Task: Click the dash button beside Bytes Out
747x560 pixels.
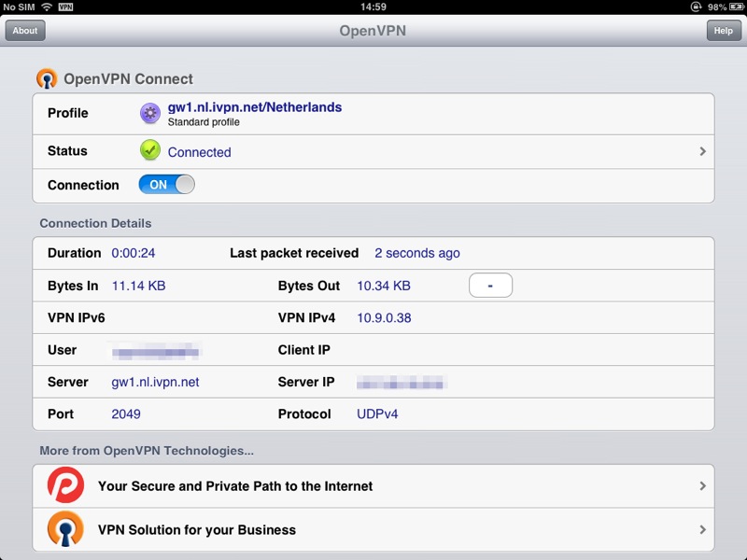Action: pyautogui.click(x=491, y=286)
